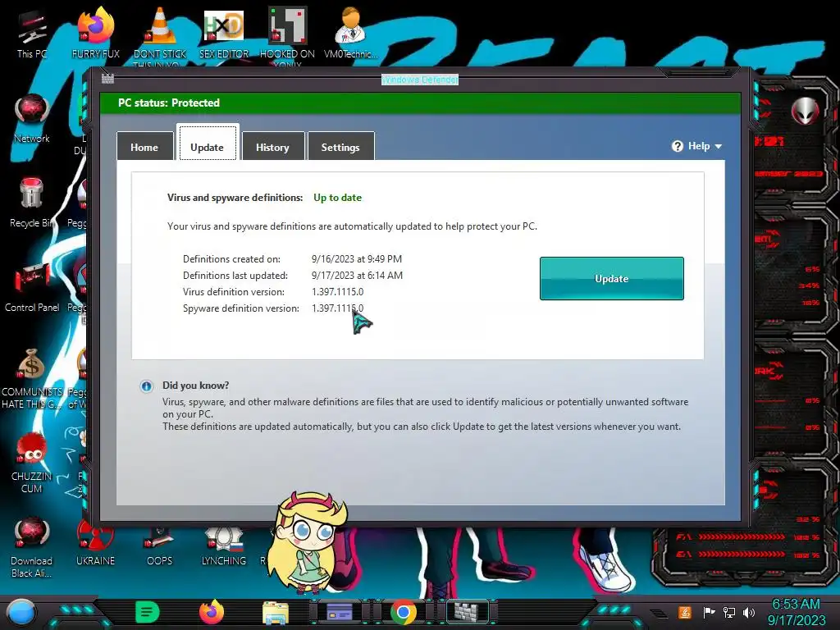Screen dimensions: 840x630
Task: Open the History tab
Action: (272, 146)
